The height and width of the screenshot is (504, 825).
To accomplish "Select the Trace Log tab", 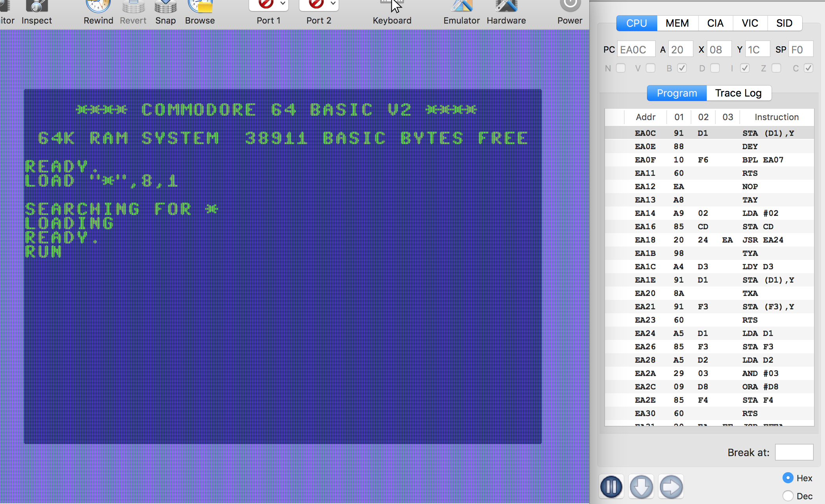I will (739, 93).
